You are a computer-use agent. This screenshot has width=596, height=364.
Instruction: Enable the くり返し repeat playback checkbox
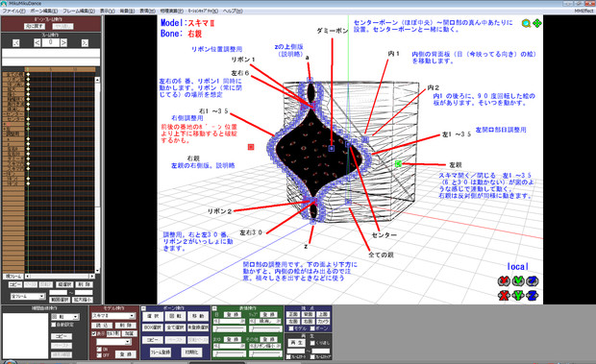click(312, 343)
